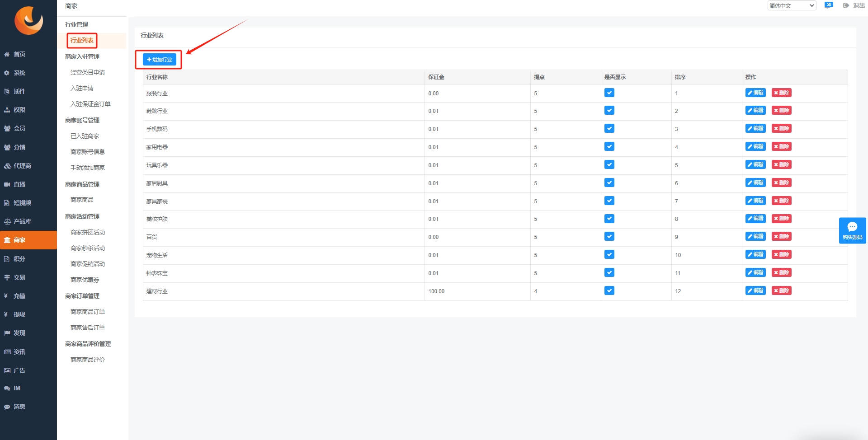The image size is (868, 440).
Task: Open the 广告 advertising sidebar item
Action: click(28, 370)
